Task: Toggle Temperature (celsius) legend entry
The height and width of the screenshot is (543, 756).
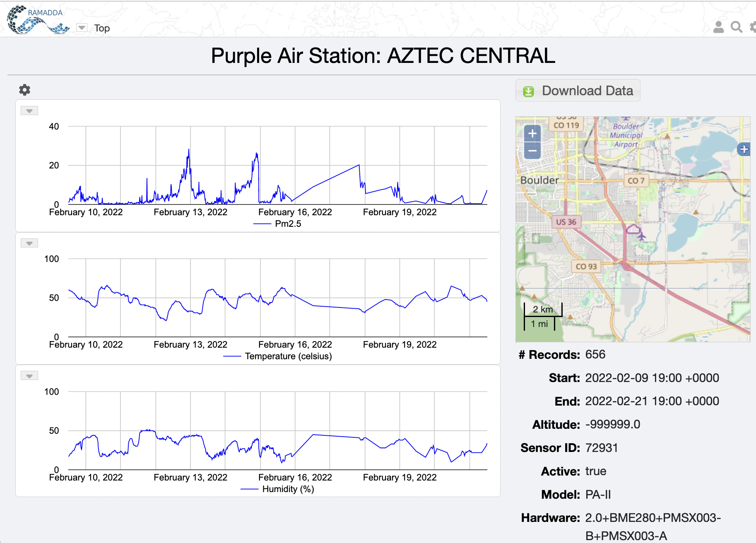Action: (277, 356)
